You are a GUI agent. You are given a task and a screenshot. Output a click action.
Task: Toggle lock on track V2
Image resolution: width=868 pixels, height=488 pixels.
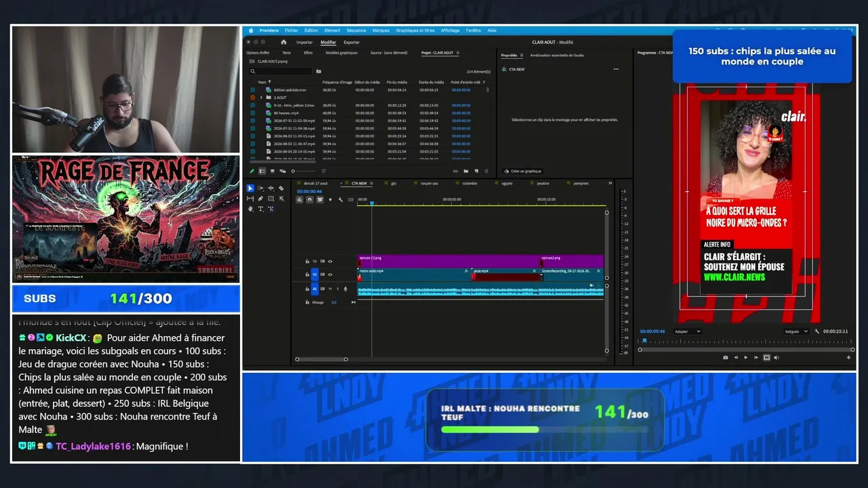tap(307, 261)
